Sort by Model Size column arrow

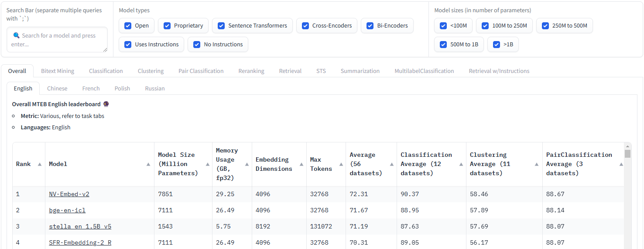207,164
